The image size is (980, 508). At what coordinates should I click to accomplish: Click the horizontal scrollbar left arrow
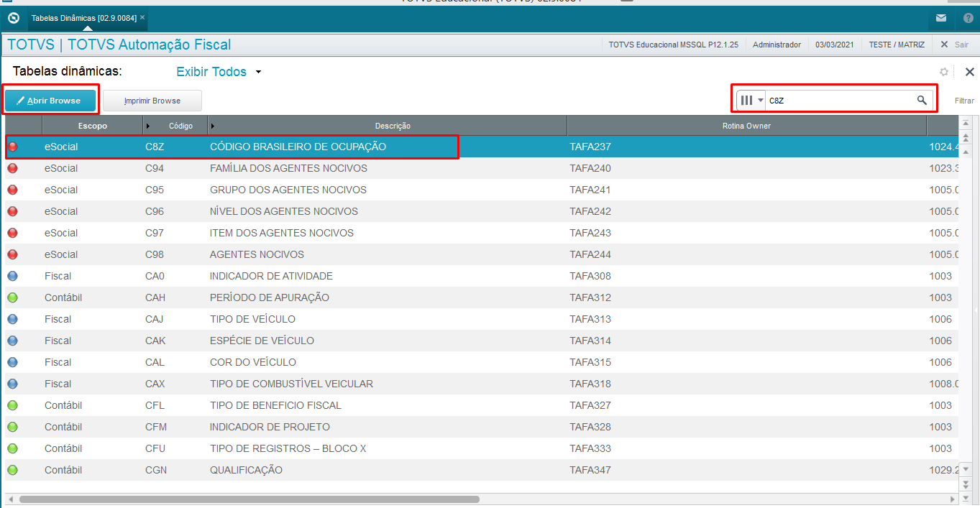click(x=10, y=499)
